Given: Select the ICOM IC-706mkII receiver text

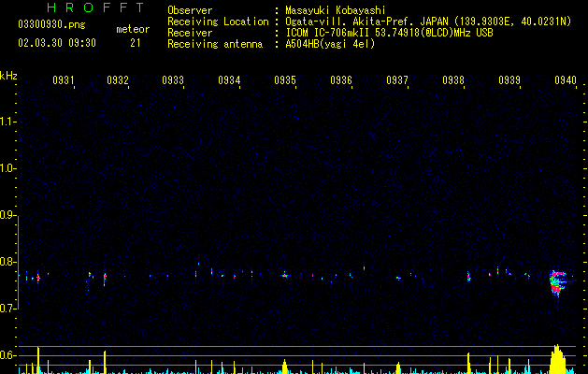Looking at the screenshot, I should (389, 33).
